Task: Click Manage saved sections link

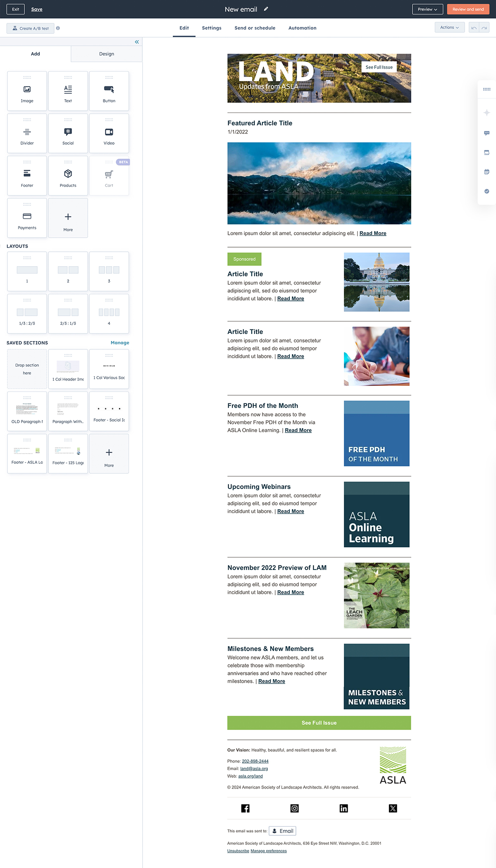Action: [120, 343]
